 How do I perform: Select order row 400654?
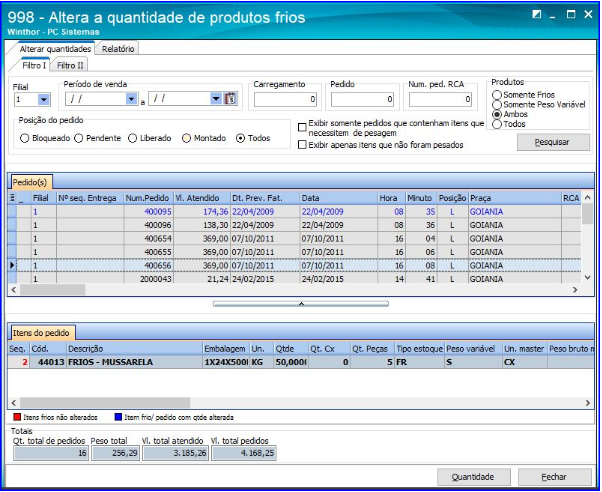click(x=294, y=239)
